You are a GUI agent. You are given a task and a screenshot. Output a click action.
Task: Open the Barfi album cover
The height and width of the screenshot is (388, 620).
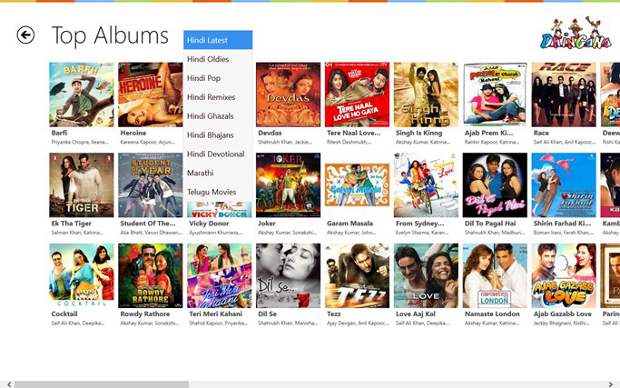(x=81, y=95)
